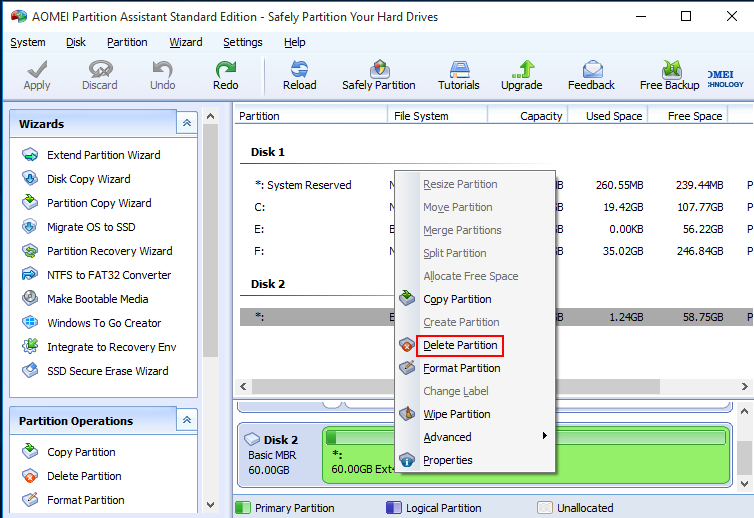Collapse the Partition Operations panel
This screenshot has height=518, width=754.
coord(187,420)
